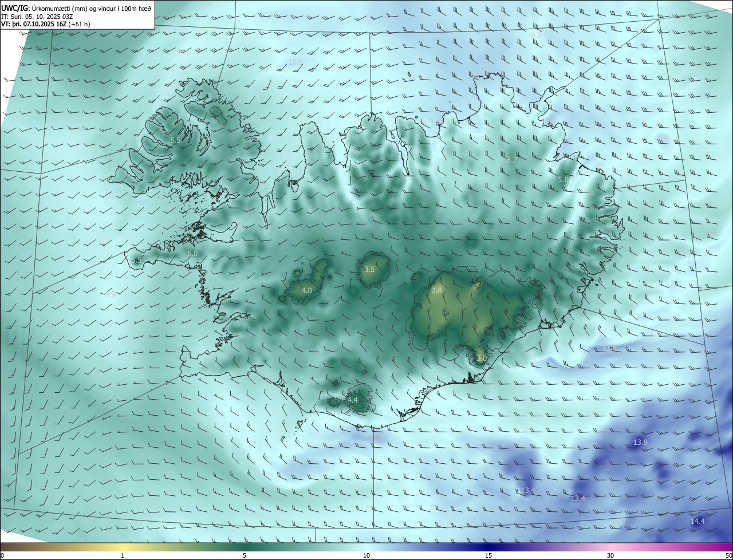Screen dimensions: 733x560
Task: Click the '5' tick on the color scale
Action: [245, 555]
